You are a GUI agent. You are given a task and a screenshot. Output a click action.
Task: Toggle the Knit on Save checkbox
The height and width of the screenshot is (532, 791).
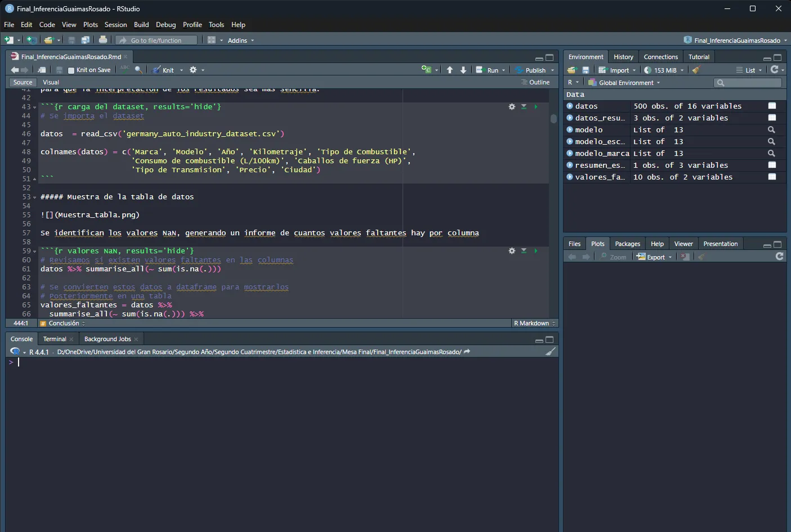click(x=71, y=70)
